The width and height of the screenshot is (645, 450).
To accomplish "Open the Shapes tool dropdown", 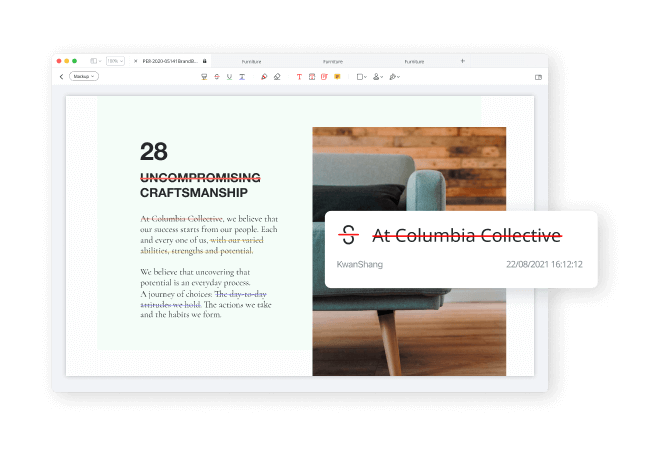I will (362, 77).
